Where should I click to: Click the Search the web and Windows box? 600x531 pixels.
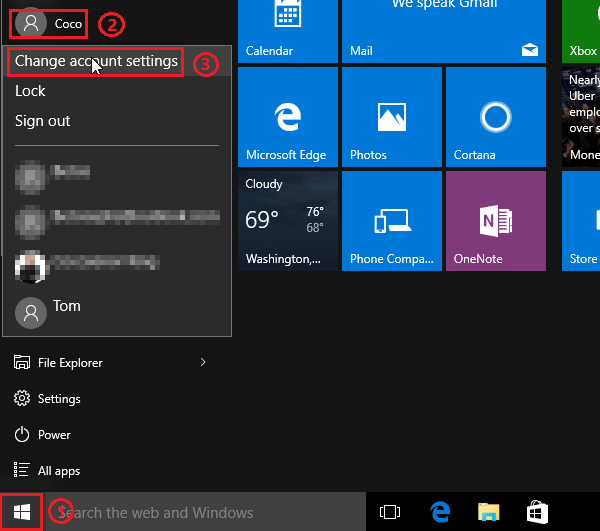click(206, 512)
